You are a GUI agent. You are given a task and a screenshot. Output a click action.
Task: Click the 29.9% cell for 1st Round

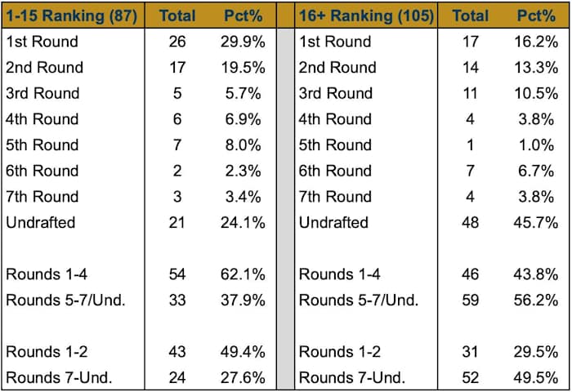pos(241,42)
